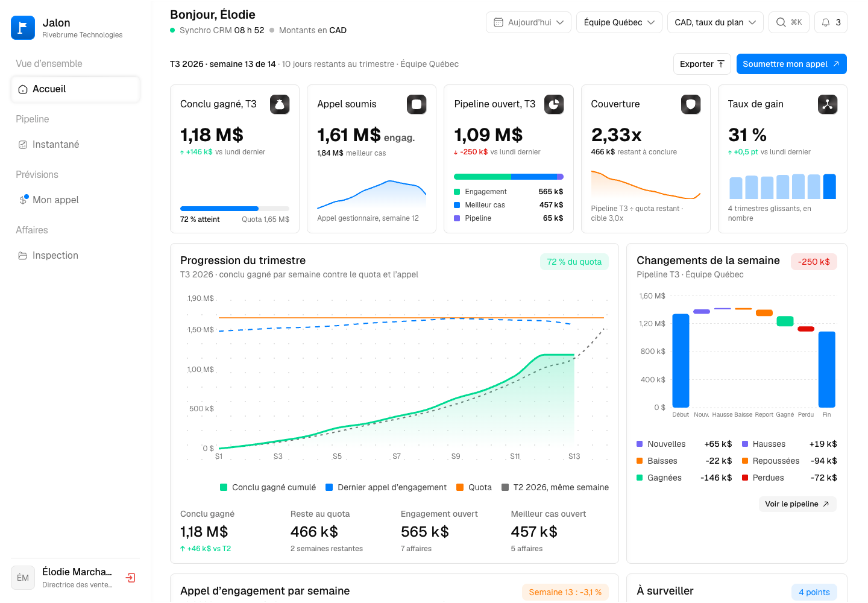Navigate to Mon appel under Prévisions
The image size is (868, 603).
click(x=75, y=200)
